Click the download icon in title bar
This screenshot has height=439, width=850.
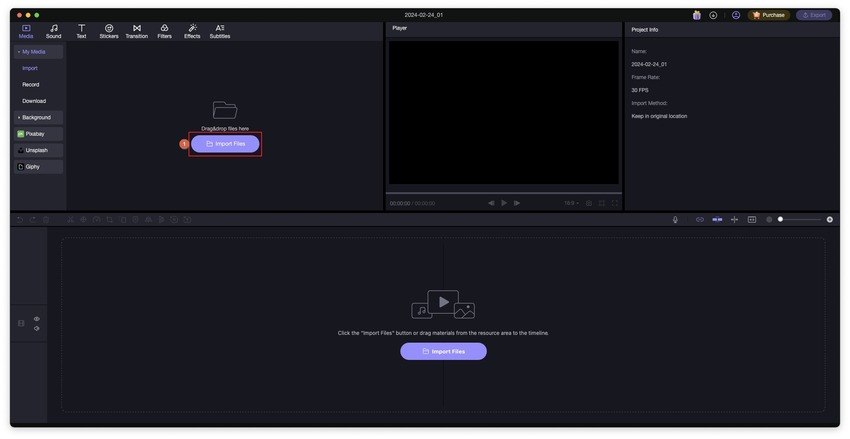713,15
